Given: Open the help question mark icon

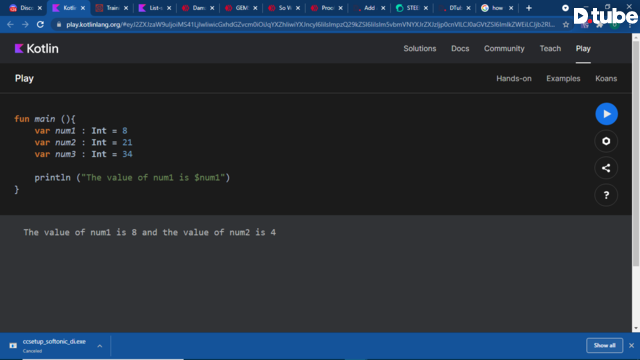Looking at the screenshot, I should 606,195.
